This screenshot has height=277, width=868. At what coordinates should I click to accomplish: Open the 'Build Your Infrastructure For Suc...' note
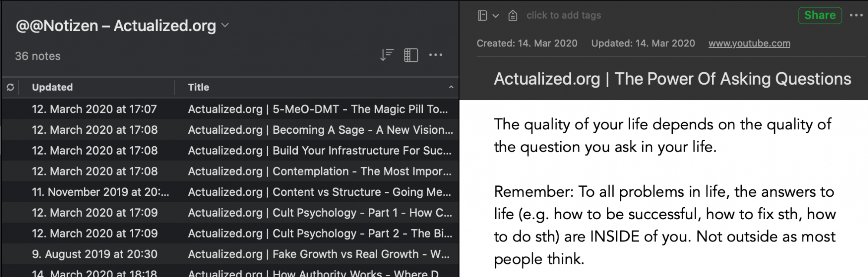point(230,151)
